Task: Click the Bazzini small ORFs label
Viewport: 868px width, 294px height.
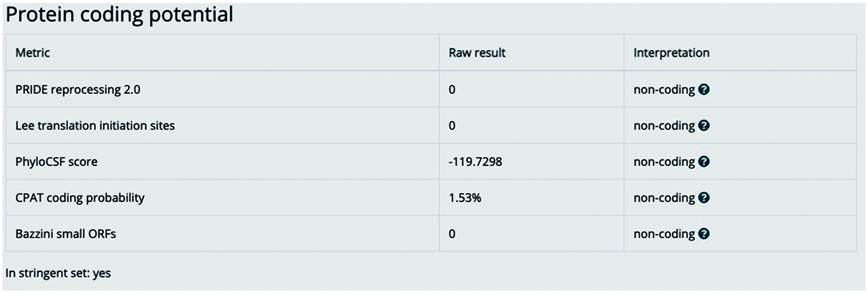Action: tap(65, 234)
